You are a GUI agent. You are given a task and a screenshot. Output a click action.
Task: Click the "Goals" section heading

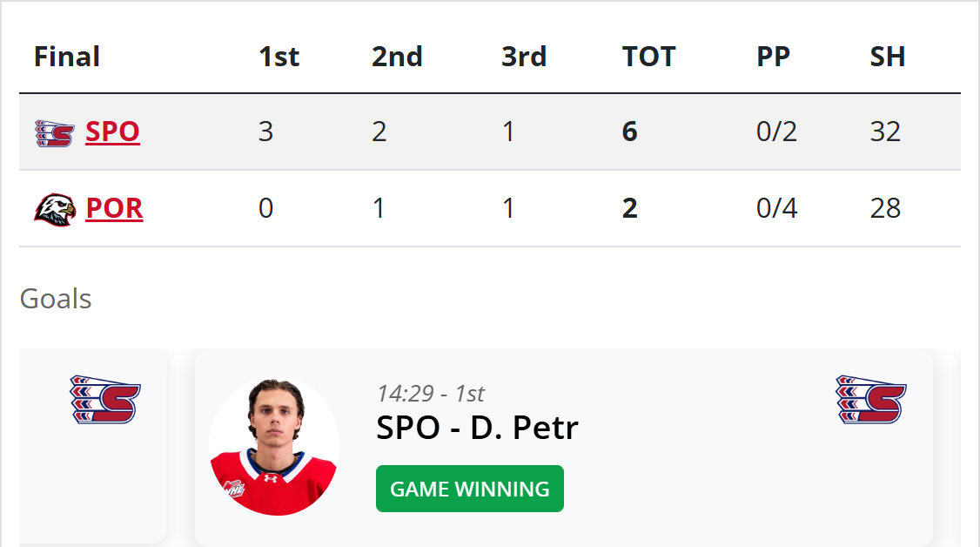pyautogui.click(x=56, y=299)
